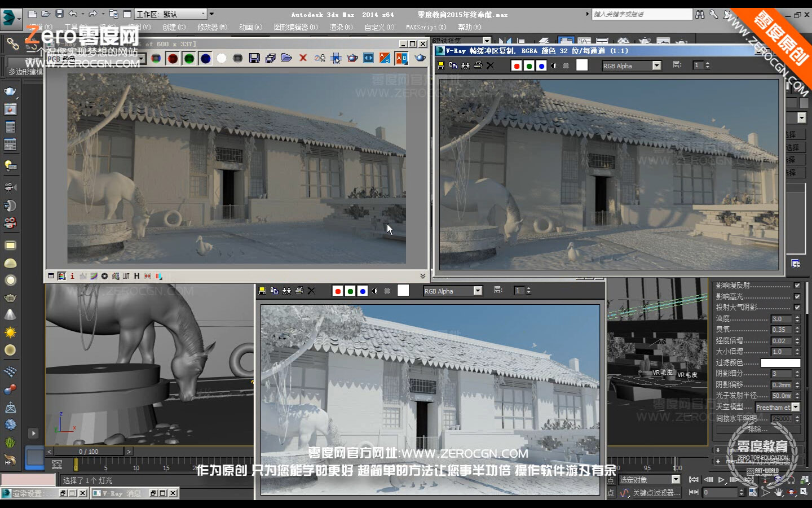This screenshot has width=812, height=508.
Task: Click the go to start playback button
Action: [694, 480]
